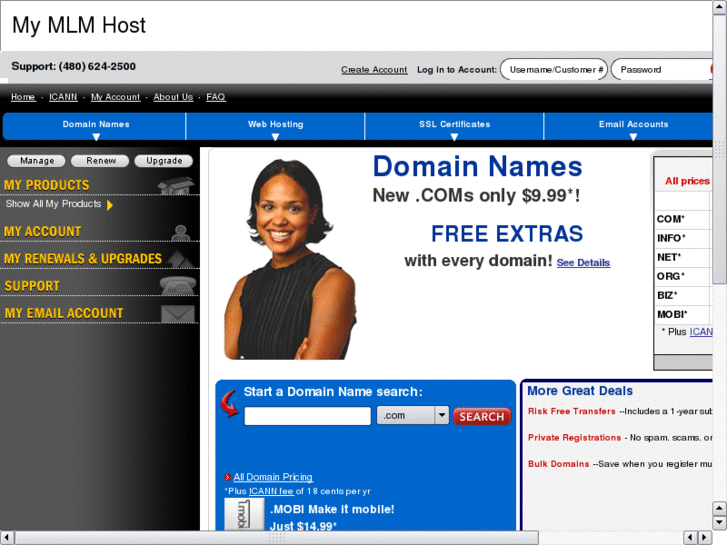Click the ICANN link under the price table

pos(701,332)
